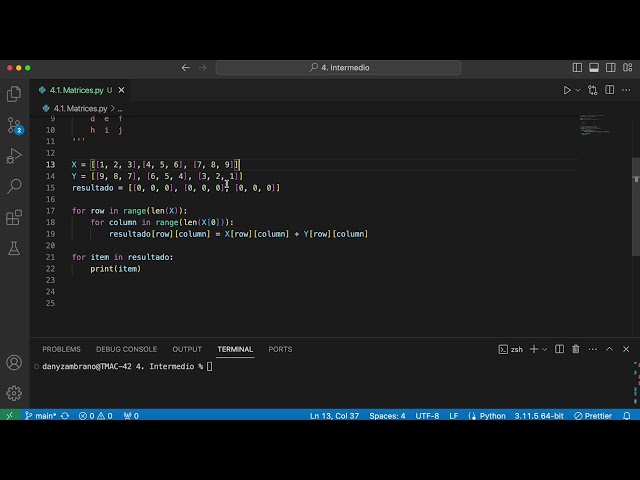640x480 pixels.
Task: Click Ln 13, Col 37 position indicator
Action: click(334, 416)
